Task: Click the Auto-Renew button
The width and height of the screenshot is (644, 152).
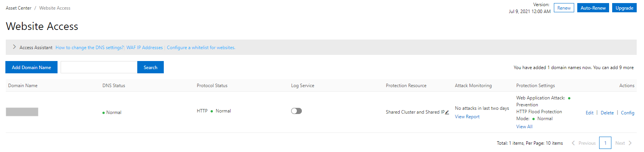Action: click(593, 8)
